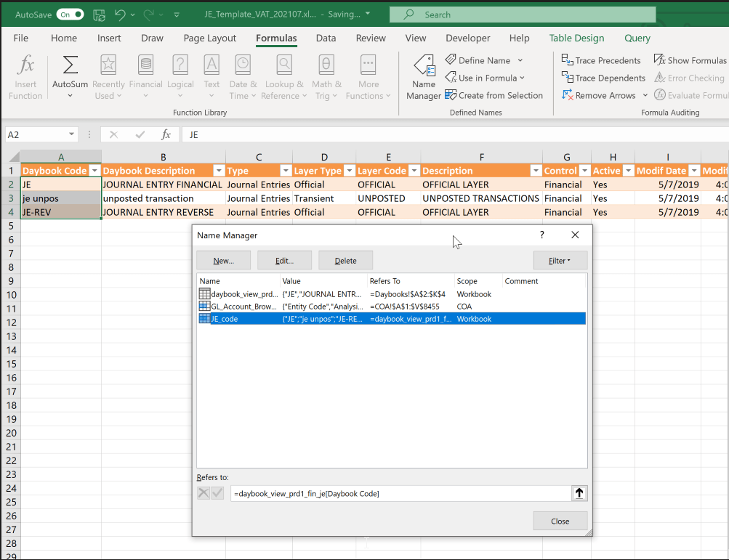
Task: Open the Filter dropdown in Name Manager
Action: pos(560,260)
